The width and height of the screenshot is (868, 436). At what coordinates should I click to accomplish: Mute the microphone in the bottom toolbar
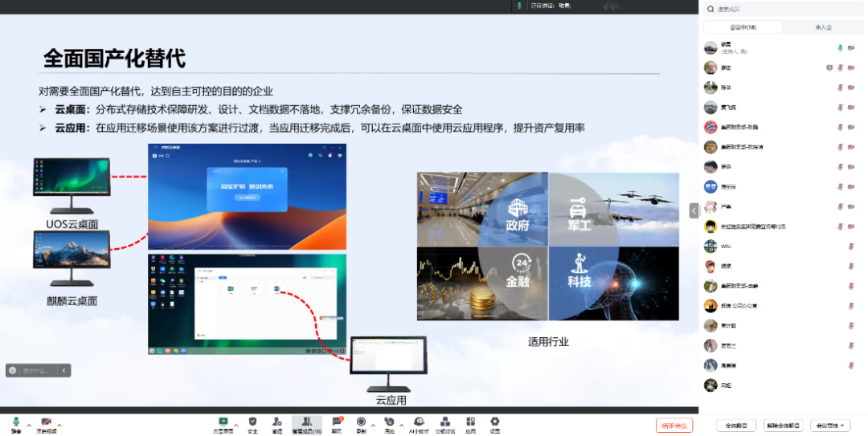pos(16,425)
